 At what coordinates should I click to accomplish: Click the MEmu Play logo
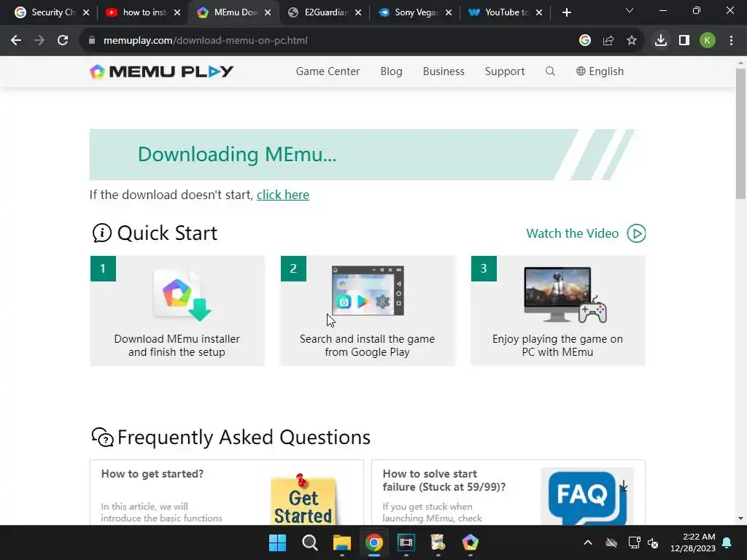[161, 71]
